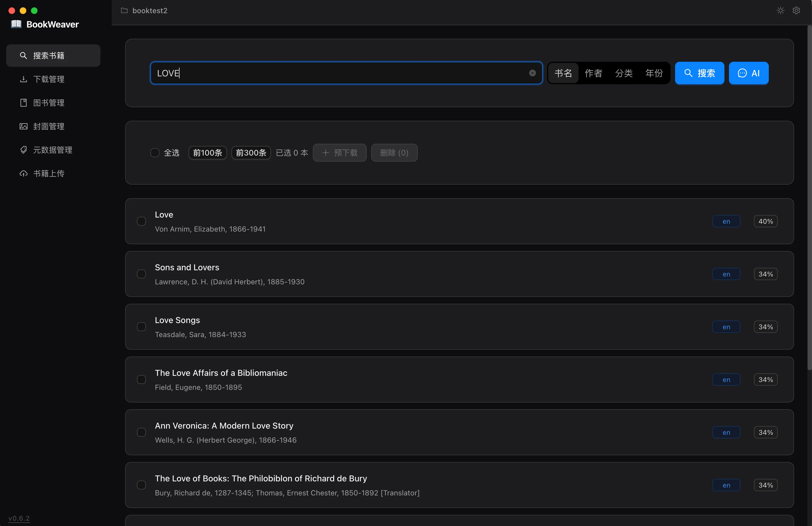812x526 pixels.
Task: Switch search filter to 作者 tab
Action: [x=593, y=73]
